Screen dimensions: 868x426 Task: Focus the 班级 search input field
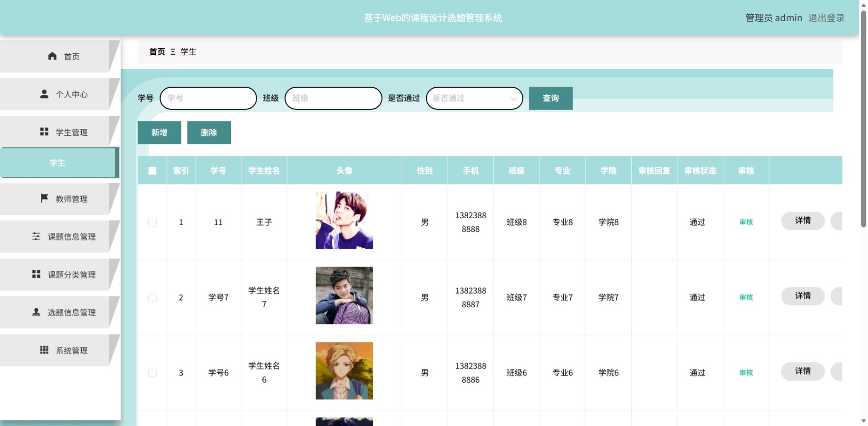tap(333, 98)
